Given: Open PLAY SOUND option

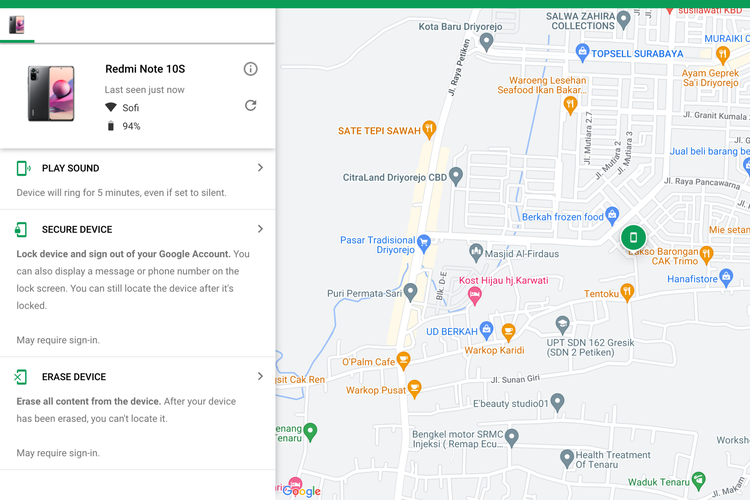Looking at the screenshot, I should [70, 168].
